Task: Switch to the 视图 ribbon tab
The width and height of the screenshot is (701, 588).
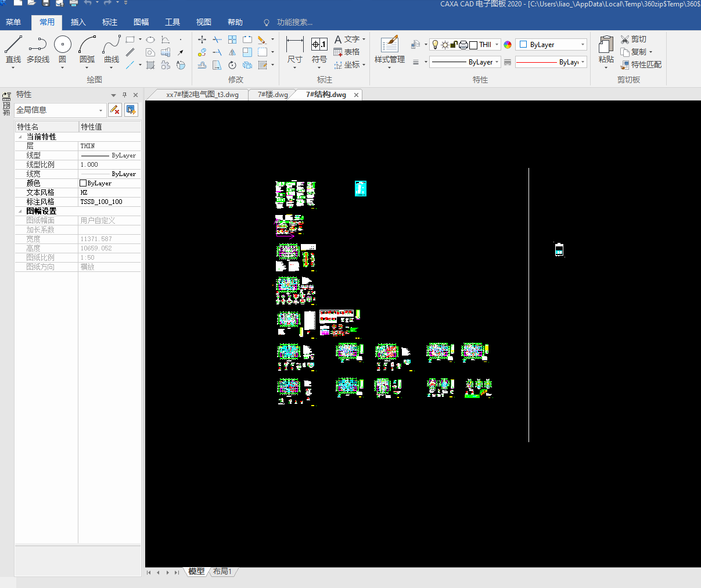Action: [x=204, y=22]
